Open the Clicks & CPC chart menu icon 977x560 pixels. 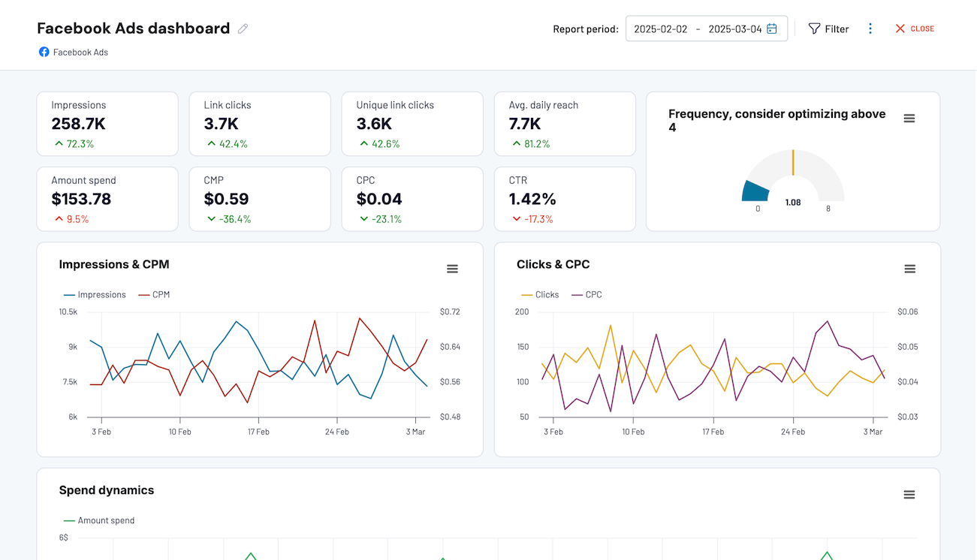[909, 268]
